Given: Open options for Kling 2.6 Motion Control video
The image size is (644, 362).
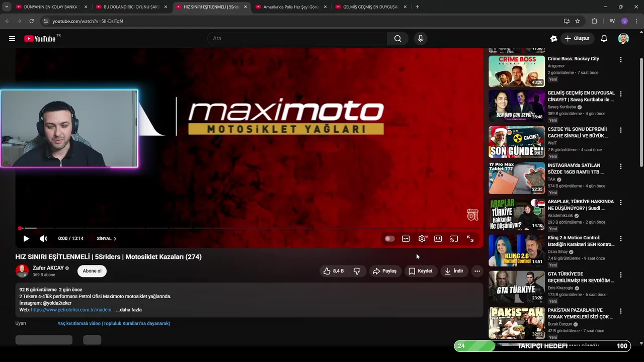Looking at the screenshot, I should [620, 239].
